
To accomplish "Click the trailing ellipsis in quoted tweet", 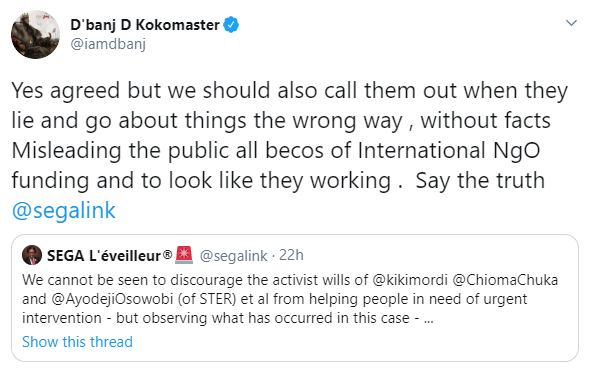I will (x=429, y=319).
